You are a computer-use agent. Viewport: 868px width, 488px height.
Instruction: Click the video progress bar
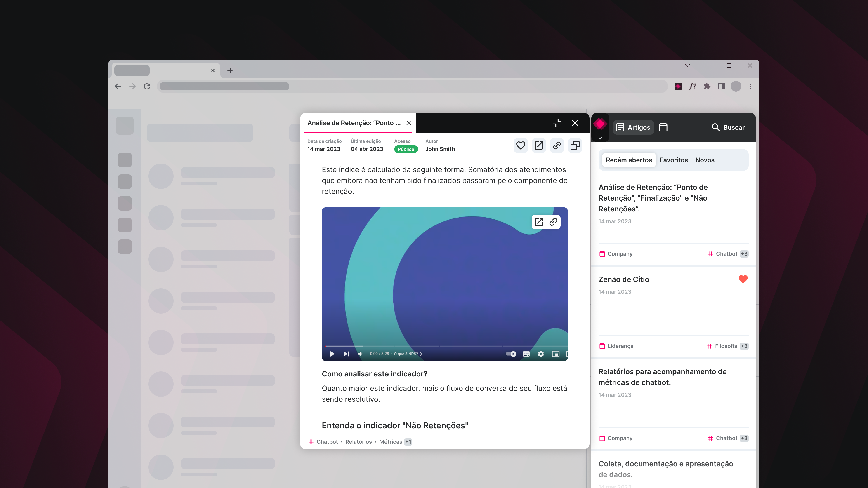point(445,346)
